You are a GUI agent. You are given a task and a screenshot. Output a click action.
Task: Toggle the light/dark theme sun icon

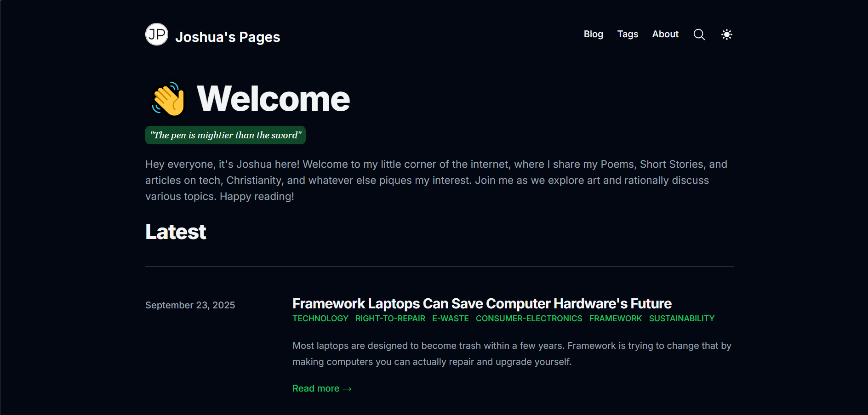click(x=726, y=34)
